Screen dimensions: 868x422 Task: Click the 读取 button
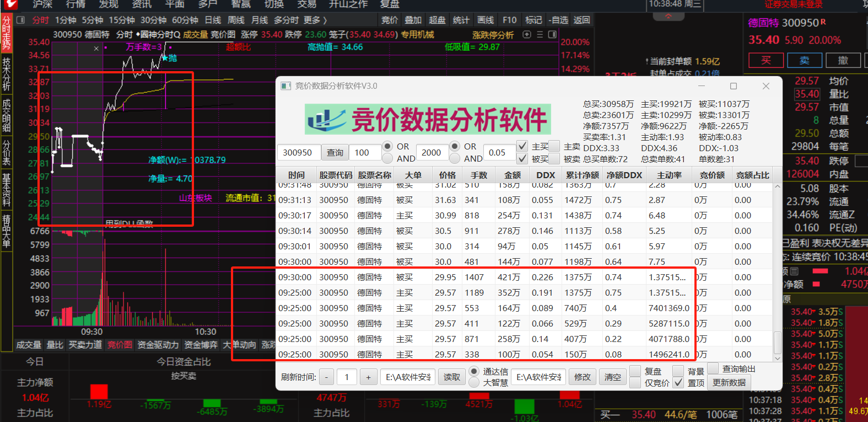pyautogui.click(x=452, y=377)
